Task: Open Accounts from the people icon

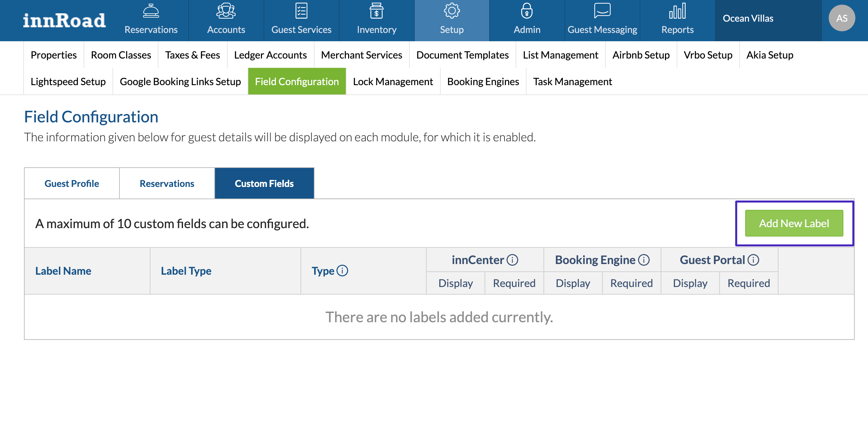Action: coord(226,11)
